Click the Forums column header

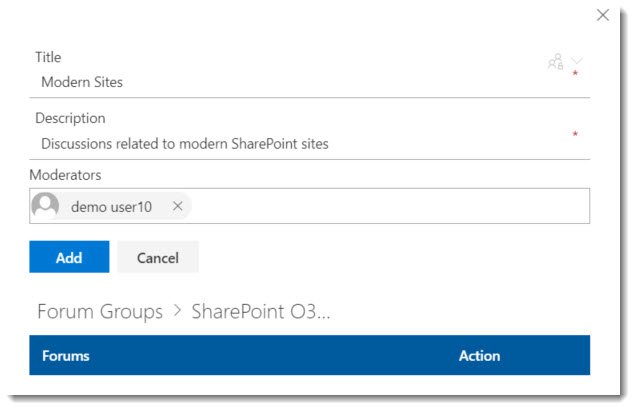coord(66,356)
